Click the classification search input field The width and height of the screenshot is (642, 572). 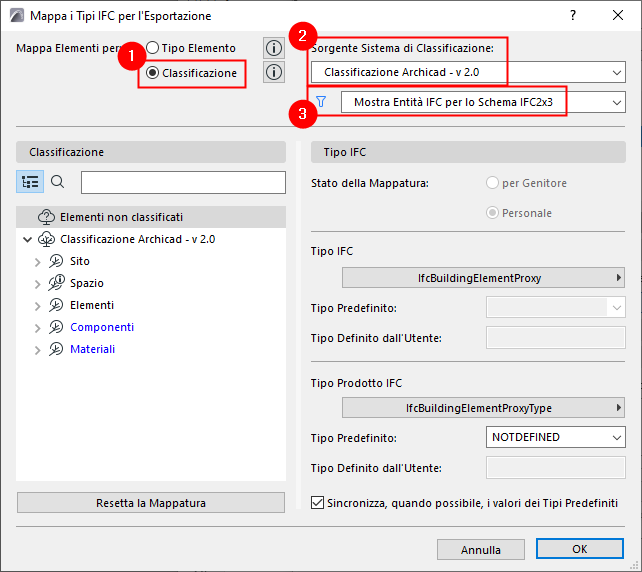183,182
